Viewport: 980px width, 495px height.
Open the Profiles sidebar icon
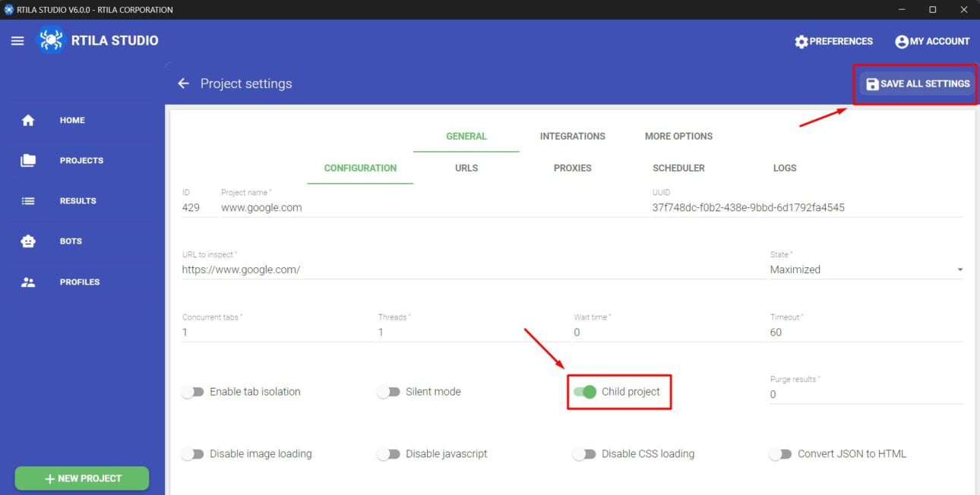28,282
